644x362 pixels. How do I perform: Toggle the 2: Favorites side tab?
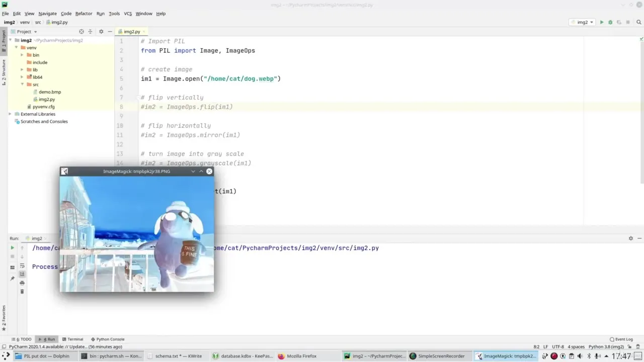coord(4,318)
